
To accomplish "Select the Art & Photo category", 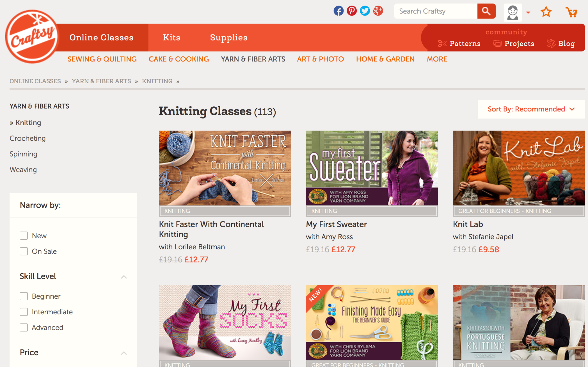I will [320, 59].
